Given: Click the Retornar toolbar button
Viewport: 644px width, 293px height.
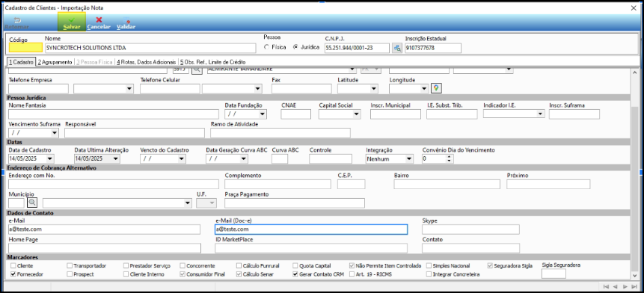Looking at the screenshot, I should 17,23.
